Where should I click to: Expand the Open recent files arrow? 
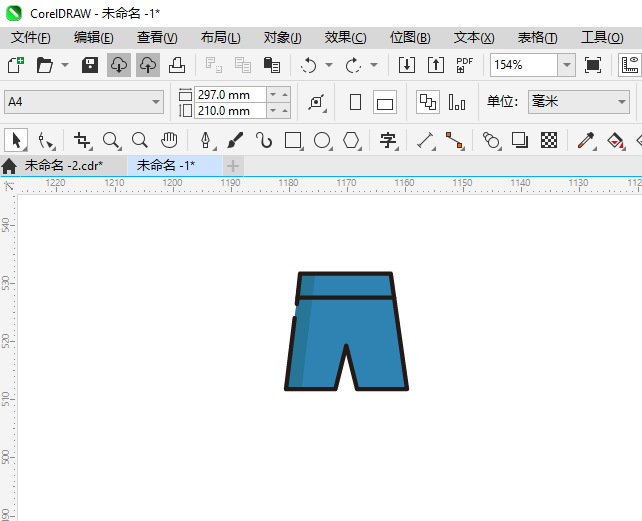65,65
